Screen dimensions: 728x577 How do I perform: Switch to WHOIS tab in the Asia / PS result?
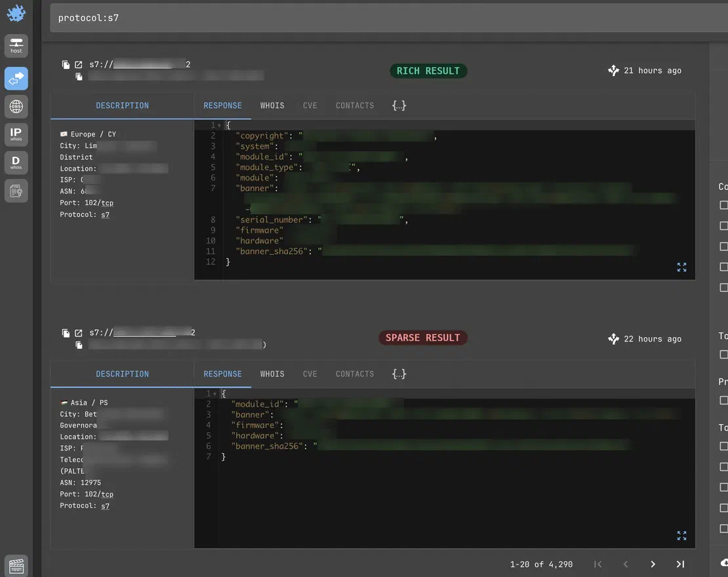pos(272,374)
